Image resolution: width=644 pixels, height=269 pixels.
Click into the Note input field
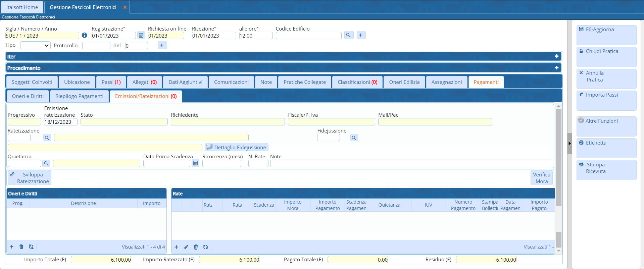(411, 163)
